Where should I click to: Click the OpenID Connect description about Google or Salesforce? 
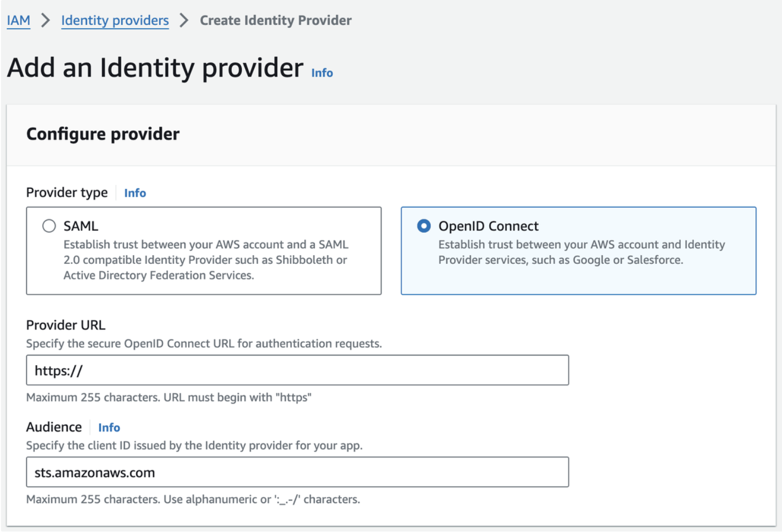pos(582,252)
